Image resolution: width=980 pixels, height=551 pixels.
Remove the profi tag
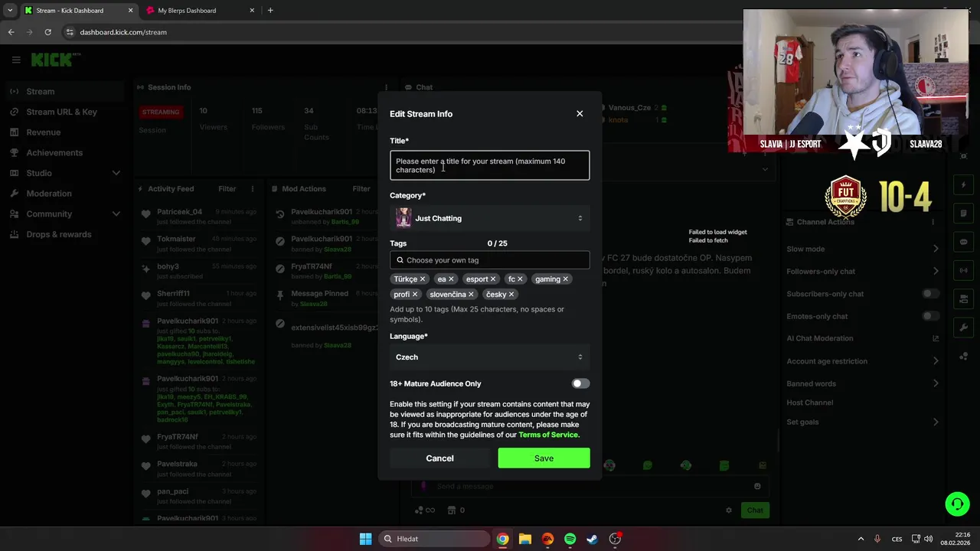coord(415,295)
